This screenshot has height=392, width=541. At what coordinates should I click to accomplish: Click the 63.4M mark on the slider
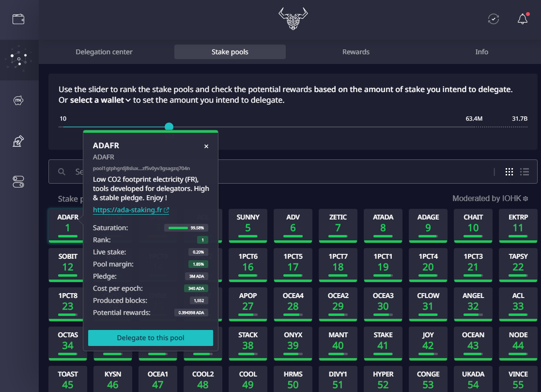474,119
